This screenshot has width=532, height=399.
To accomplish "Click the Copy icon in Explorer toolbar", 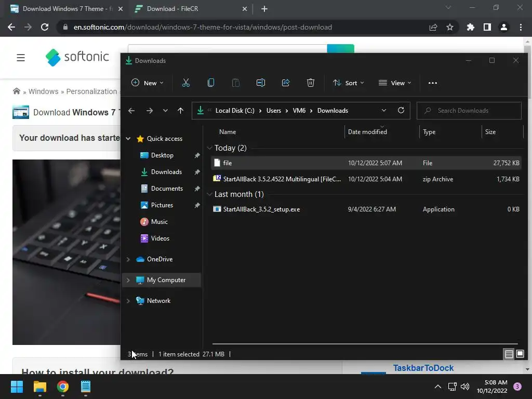I will [x=211, y=83].
